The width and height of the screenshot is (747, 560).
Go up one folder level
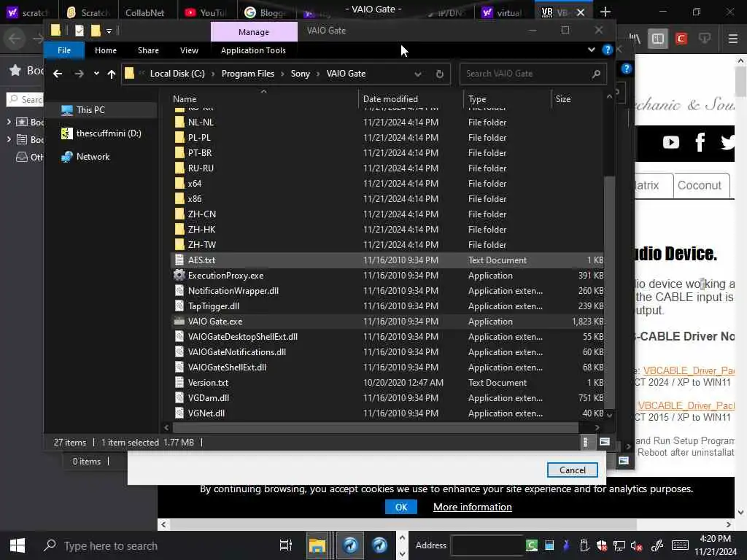pos(112,74)
